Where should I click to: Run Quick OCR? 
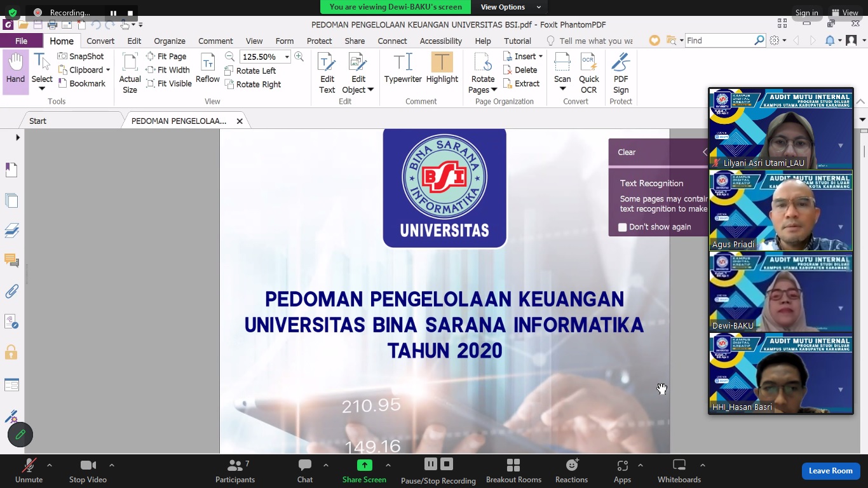click(x=589, y=73)
